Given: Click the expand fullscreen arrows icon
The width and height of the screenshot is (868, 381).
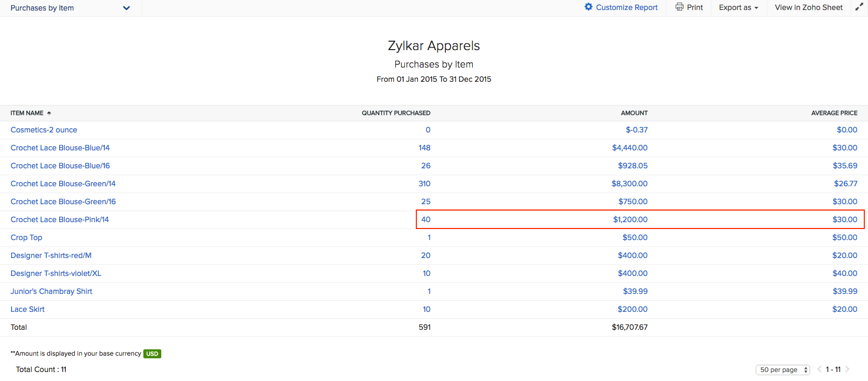Looking at the screenshot, I should (859, 7).
